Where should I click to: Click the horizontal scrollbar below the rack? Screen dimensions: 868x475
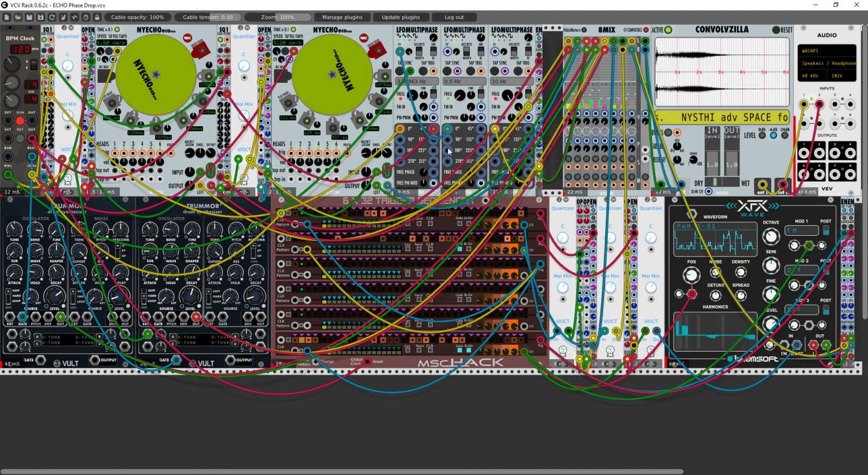tap(341, 472)
